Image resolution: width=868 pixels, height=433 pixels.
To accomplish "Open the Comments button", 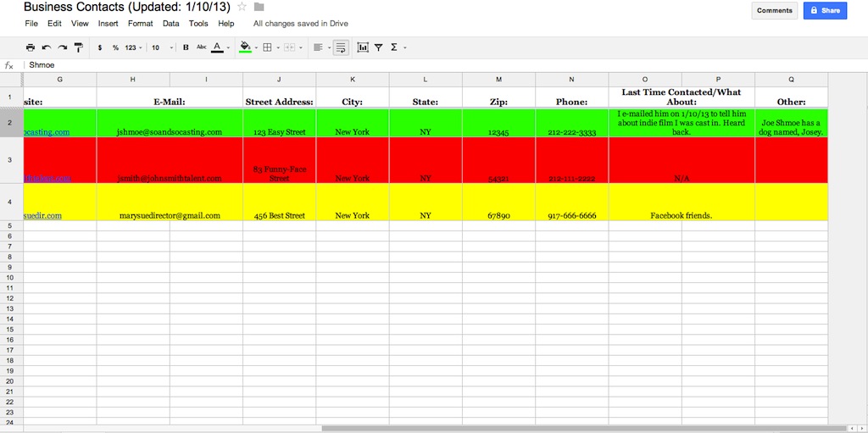I will [774, 11].
